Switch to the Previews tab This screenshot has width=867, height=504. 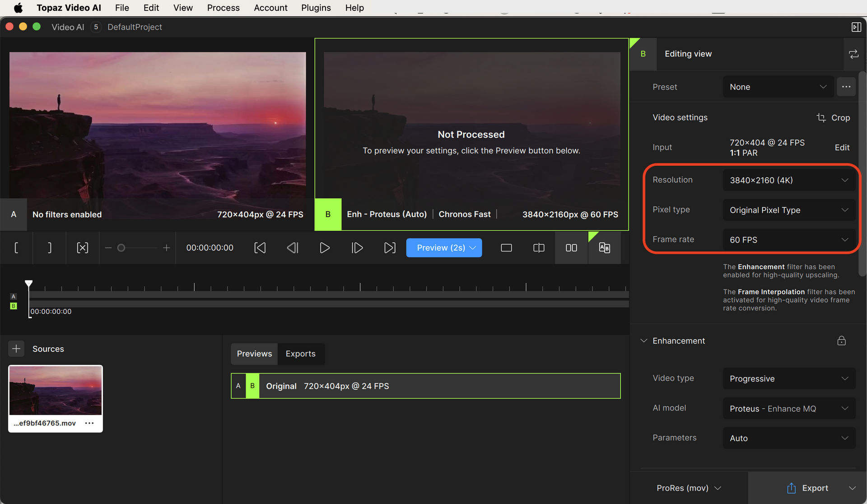(x=254, y=354)
